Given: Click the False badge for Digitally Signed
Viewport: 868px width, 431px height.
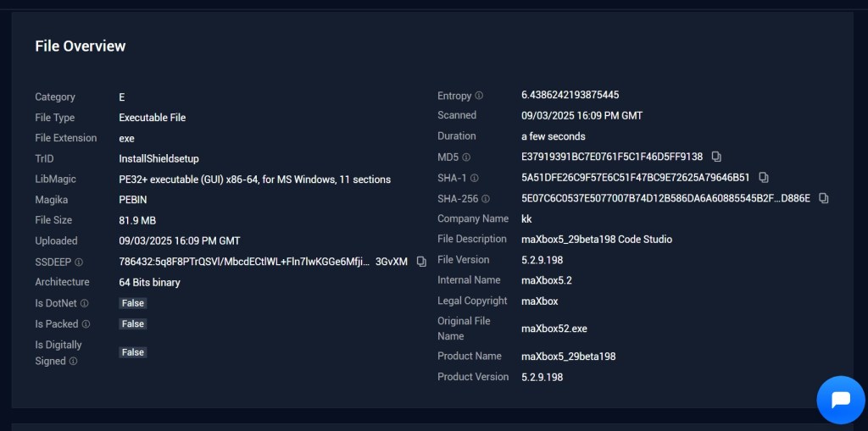Looking at the screenshot, I should [x=133, y=352].
